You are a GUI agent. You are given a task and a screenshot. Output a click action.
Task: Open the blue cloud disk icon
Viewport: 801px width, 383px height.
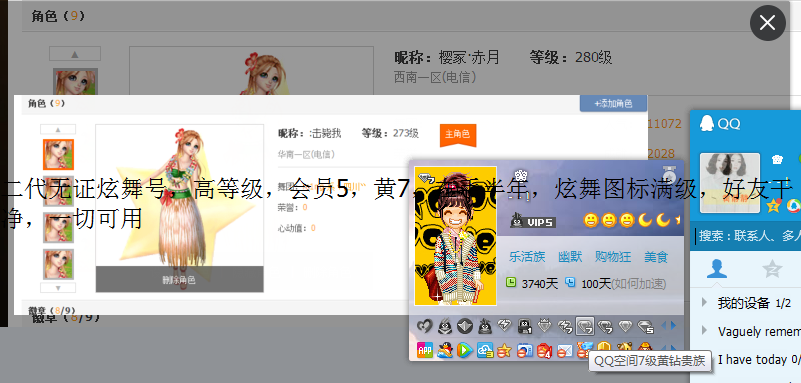(485, 350)
